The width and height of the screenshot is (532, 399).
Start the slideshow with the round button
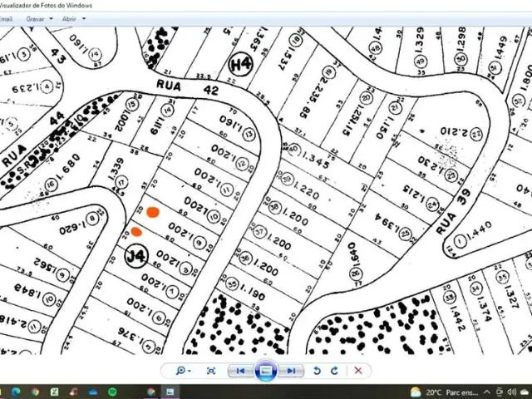[x=266, y=371]
